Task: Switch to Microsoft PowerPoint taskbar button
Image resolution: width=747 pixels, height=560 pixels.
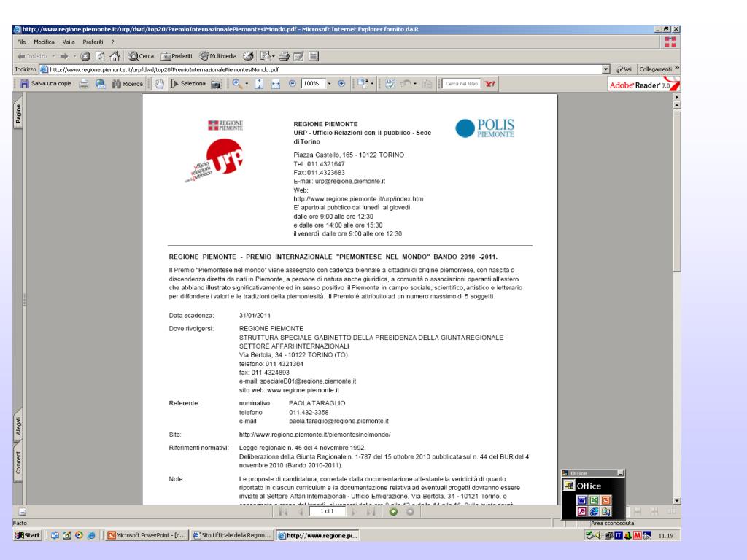Action: (x=147, y=535)
